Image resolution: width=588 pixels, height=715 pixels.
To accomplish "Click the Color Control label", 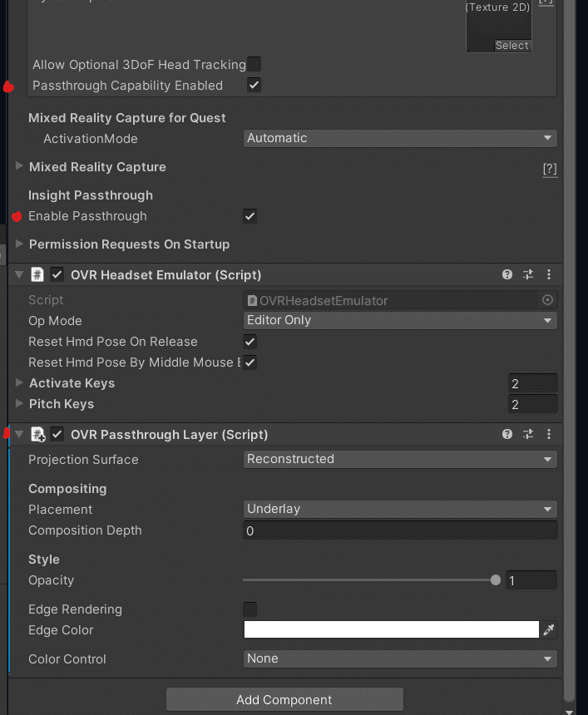I will point(67,659).
